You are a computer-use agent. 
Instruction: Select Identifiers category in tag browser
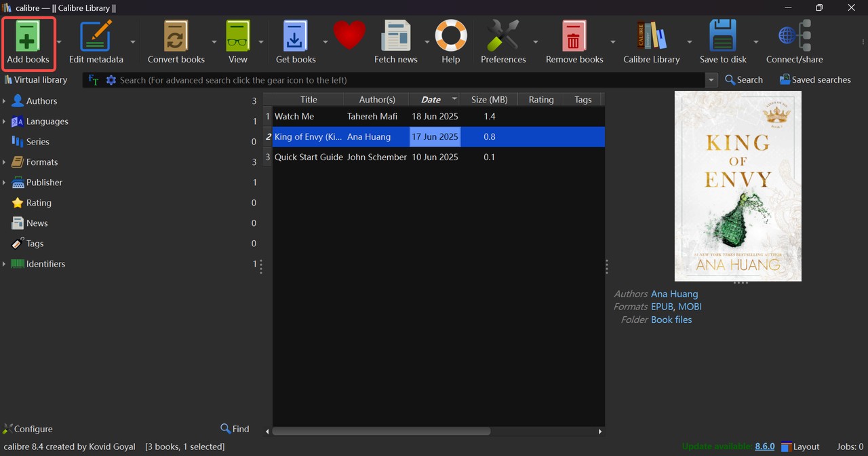click(45, 264)
